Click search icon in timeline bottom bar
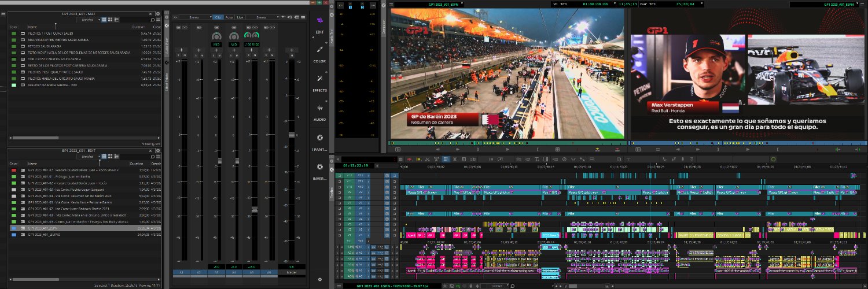This screenshot has height=289, width=868. 513,286
